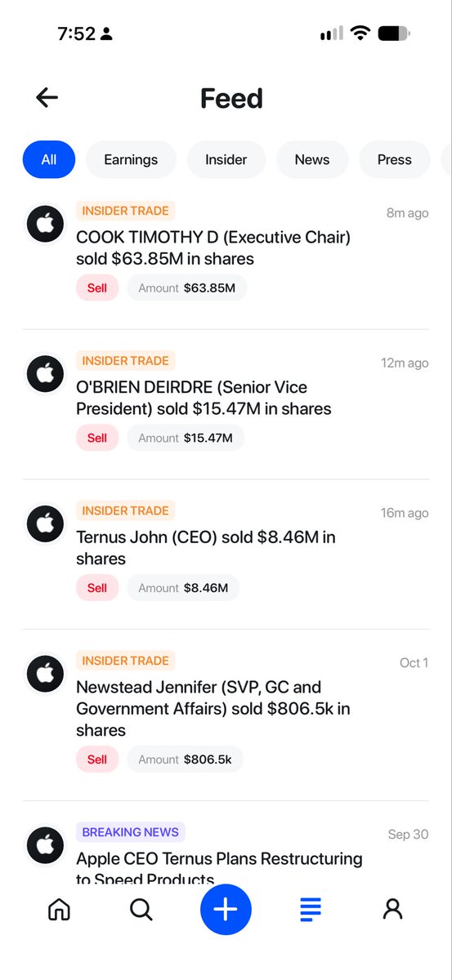Viewport: 452px width, 980px height.
Task: Open the Home tab icon
Action: point(58,909)
